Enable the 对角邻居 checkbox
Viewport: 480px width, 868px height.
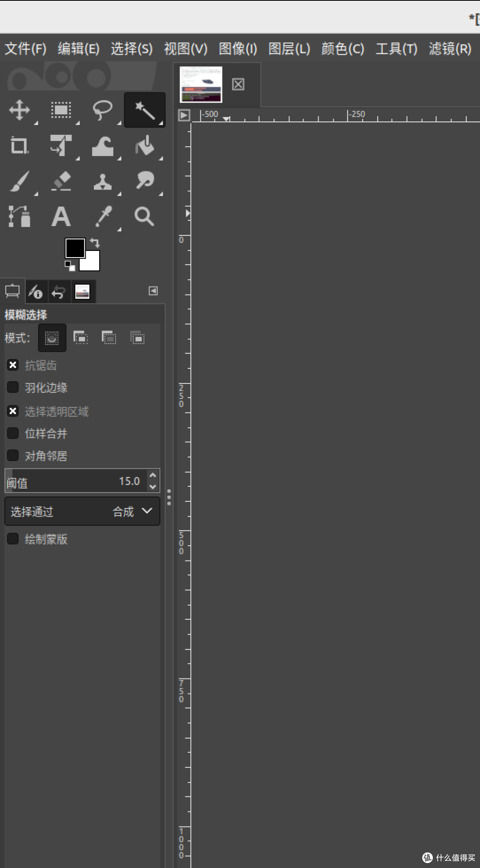coord(13,455)
